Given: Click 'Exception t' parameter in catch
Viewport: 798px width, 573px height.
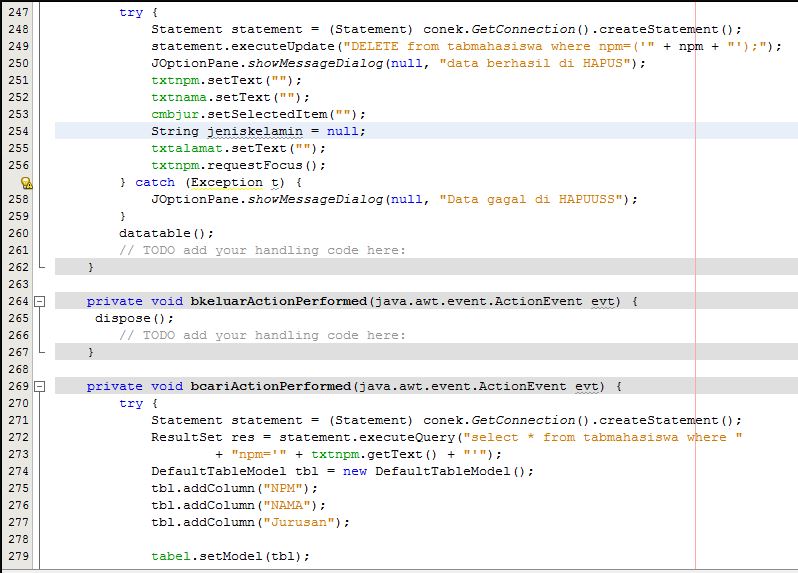Looking at the screenshot, I should tap(234, 182).
